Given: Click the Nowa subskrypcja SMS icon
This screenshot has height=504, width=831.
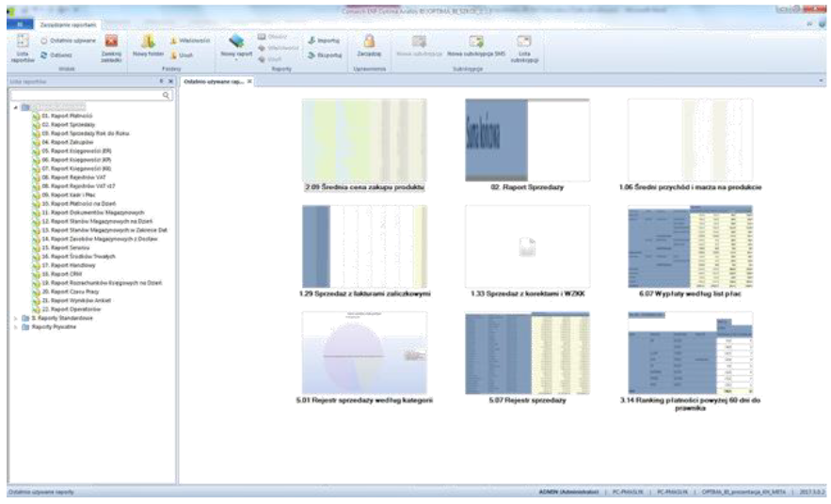Looking at the screenshot, I should pos(475,45).
